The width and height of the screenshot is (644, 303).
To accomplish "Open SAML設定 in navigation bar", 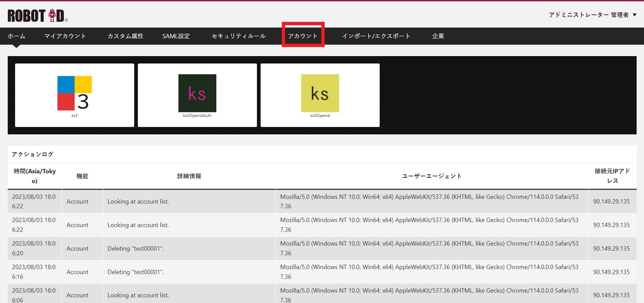I will point(176,36).
